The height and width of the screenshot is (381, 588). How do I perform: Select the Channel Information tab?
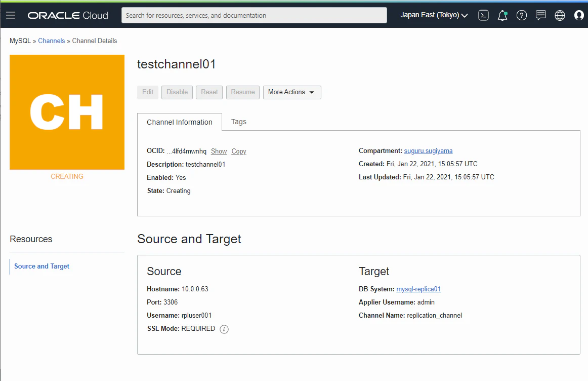[x=180, y=122]
